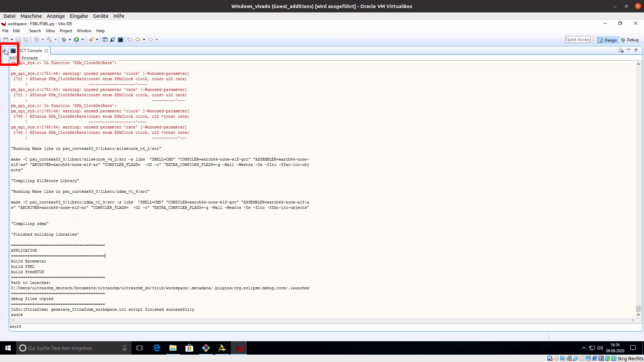
Task: Click the green Run button in toolbar
Action: 76,40
